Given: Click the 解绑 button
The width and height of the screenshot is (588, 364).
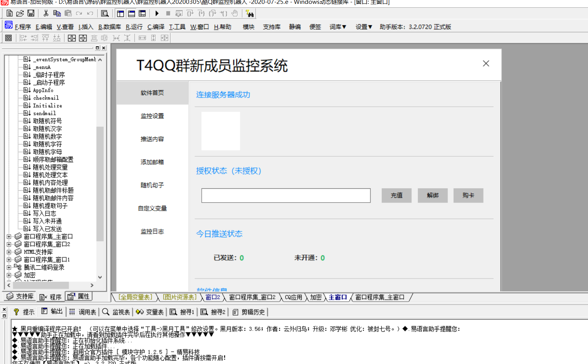Looking at the screenshot, I should click(433, 195).
